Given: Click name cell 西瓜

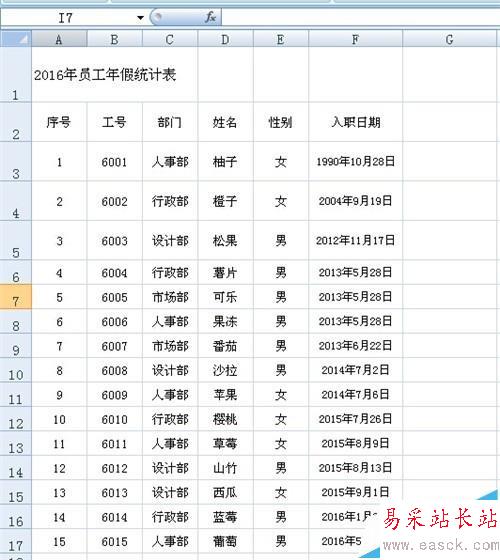Looking at the screenshot, I should coord(225,492).
